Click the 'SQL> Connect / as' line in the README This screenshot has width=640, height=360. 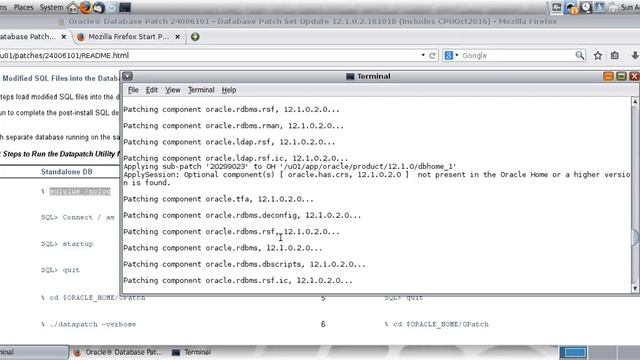click(78, 218)
